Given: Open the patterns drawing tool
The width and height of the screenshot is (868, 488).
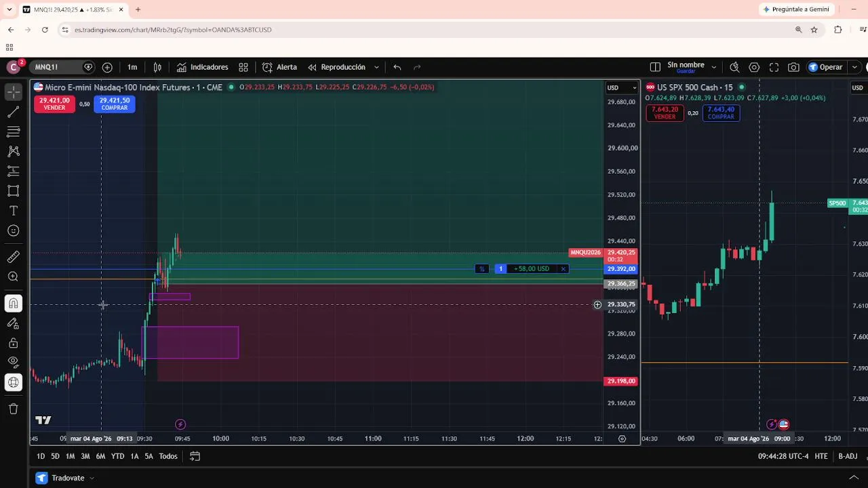Looking at the screenshot, I should pyautogui.click(x=14, y=151).
